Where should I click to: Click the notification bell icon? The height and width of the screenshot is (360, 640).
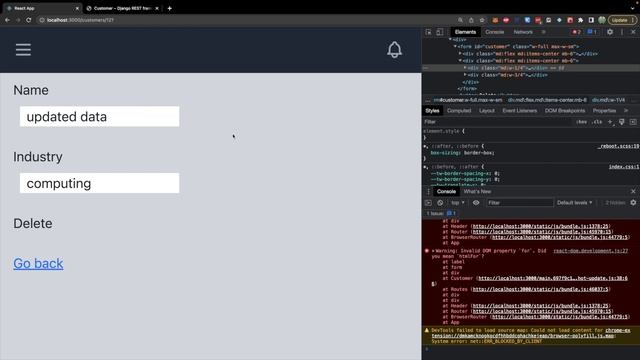[394, 50]
